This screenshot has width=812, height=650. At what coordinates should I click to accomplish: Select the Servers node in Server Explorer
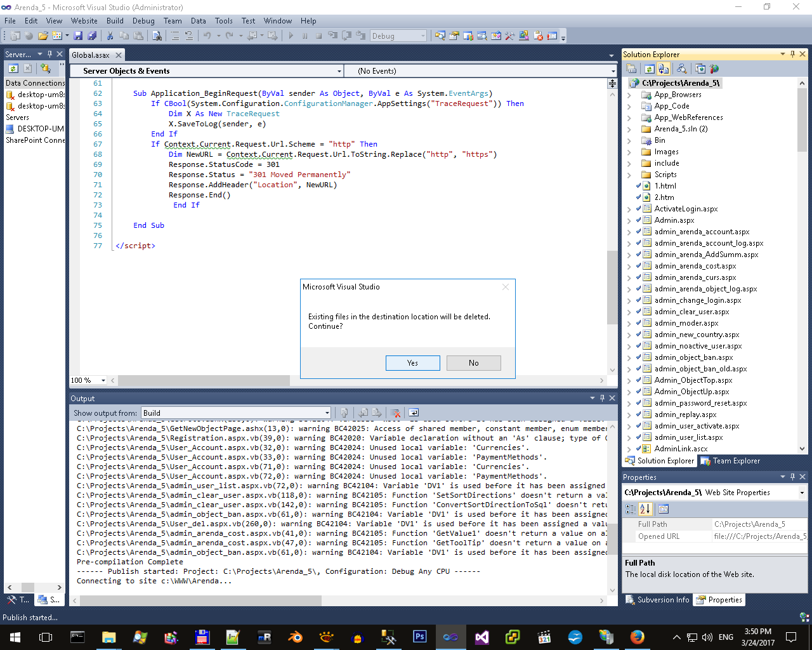tap(17, 117)
